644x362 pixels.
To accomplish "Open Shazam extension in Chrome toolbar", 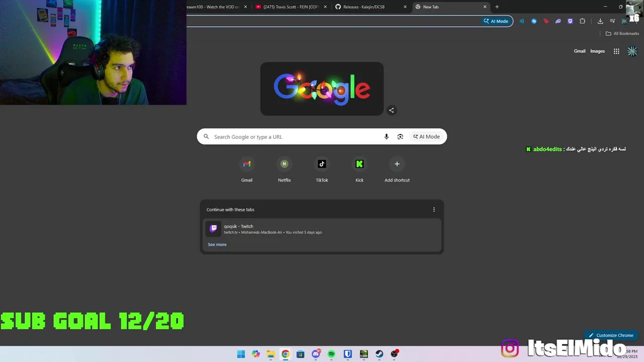I will 534,21.
